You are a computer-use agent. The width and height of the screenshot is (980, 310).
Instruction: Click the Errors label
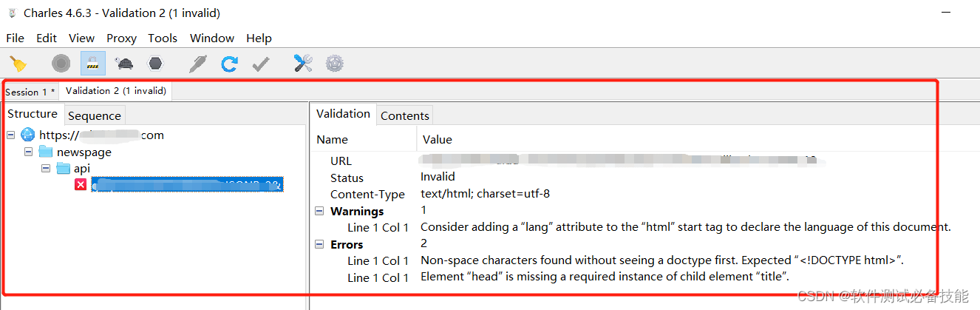[347, 244]
